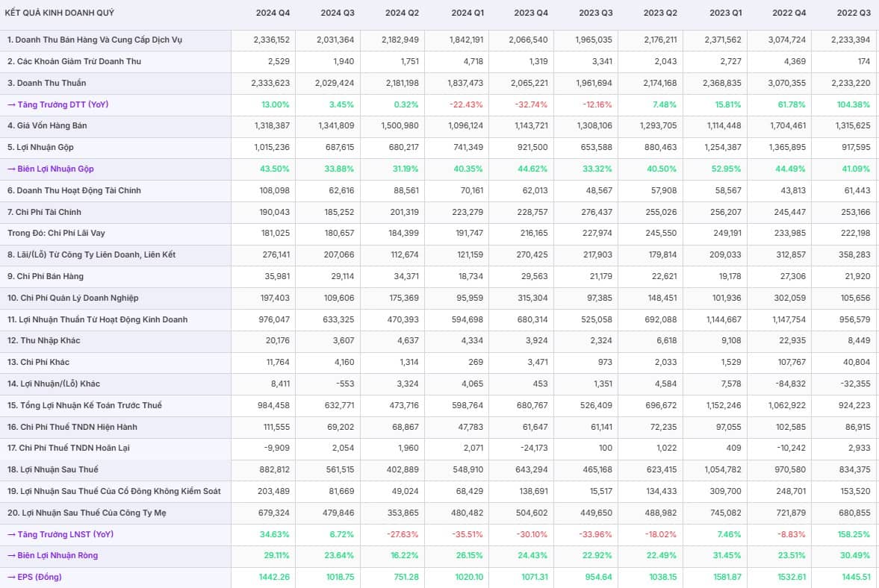The image size is (879, 588).
Task: Click the -553 other profit value
Action: [x=345, y=384]
